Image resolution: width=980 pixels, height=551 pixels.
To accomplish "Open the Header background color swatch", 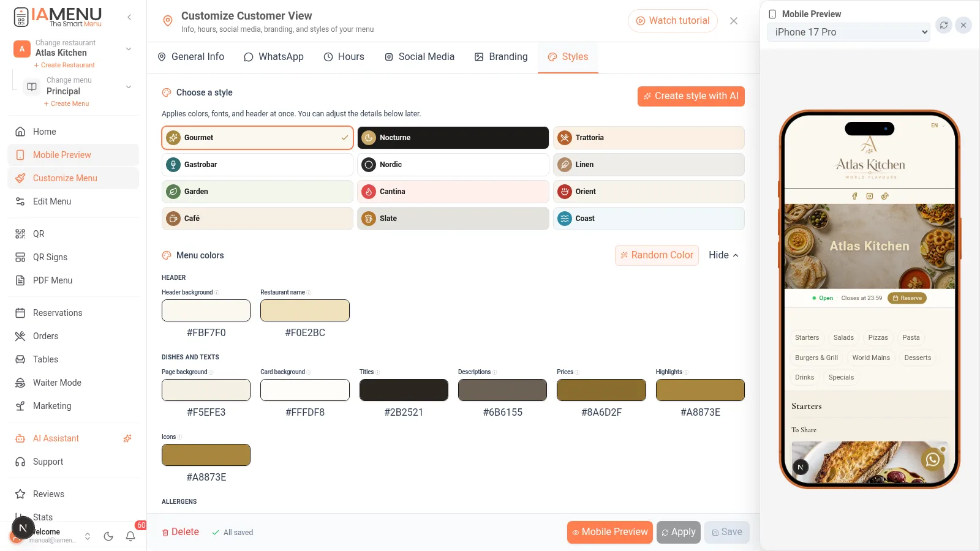I will click(206, 310).
